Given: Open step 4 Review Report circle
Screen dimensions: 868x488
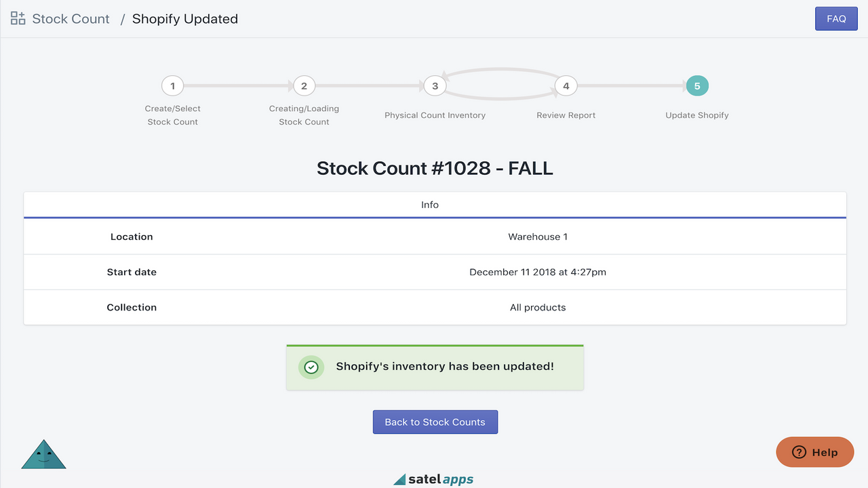Looking at the screenshot, I should tap(566, 85).
